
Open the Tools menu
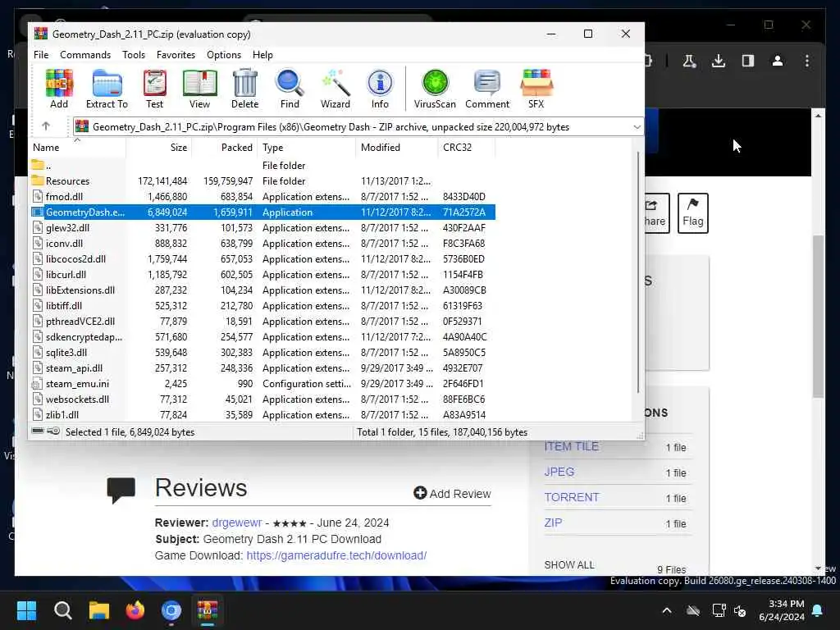134,55
